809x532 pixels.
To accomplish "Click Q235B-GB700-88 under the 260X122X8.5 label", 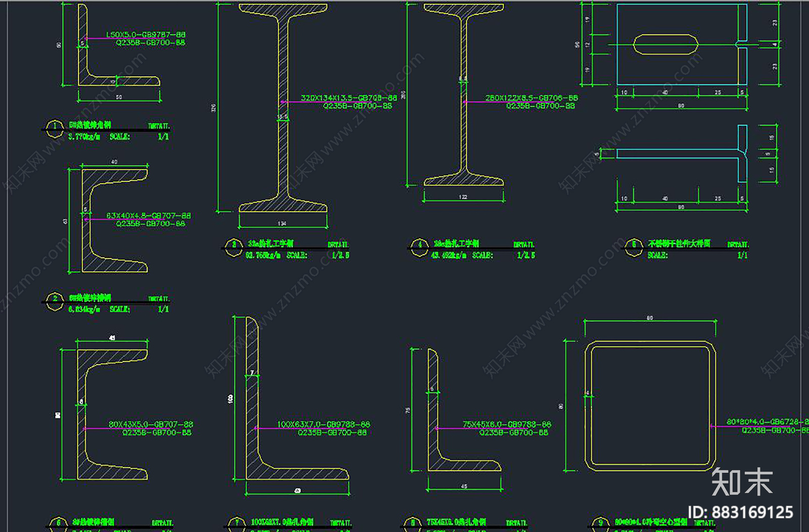I will (x=541, y=106).
